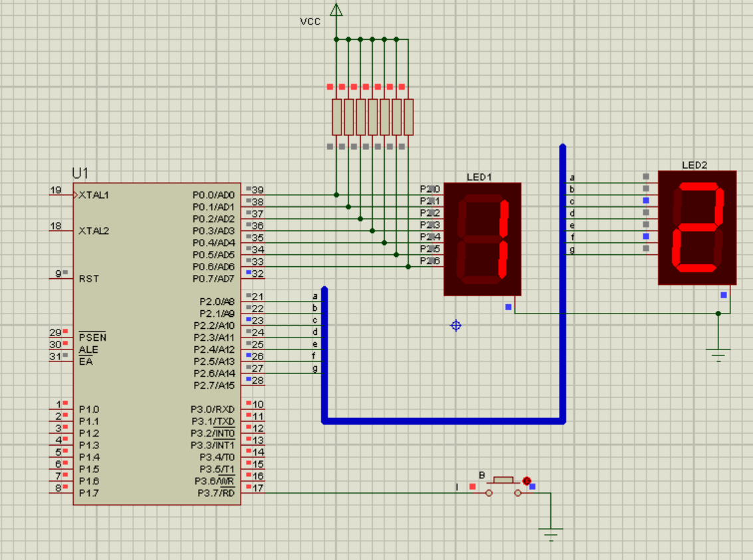Click the P1.0 pin label

pyautogui.click(x=89, y=409)
